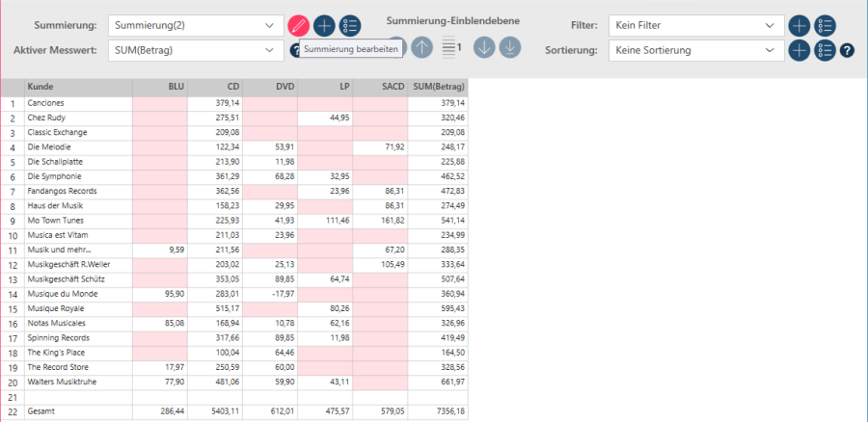Move Einblendebene up with up arrow
This screenshot has height=422, width=868.
tap(421, 47)
